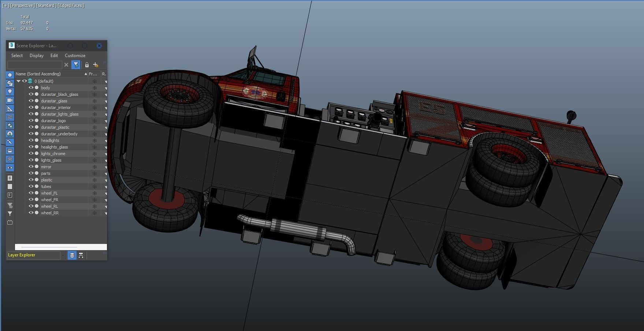Open the Standard shading viewport menu
Viewport: 644px width, 331px height.
click(46, 5)
